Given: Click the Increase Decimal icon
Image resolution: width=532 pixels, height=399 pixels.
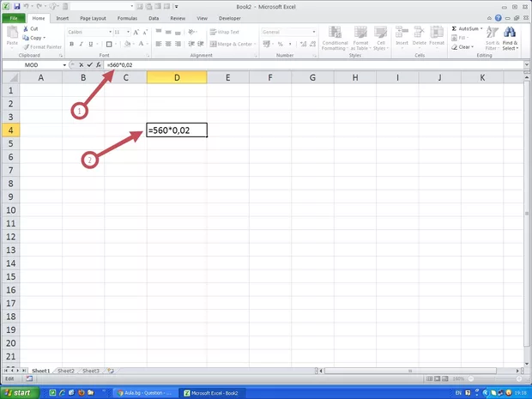Looking at the screenshot, I should pos(303,44).
